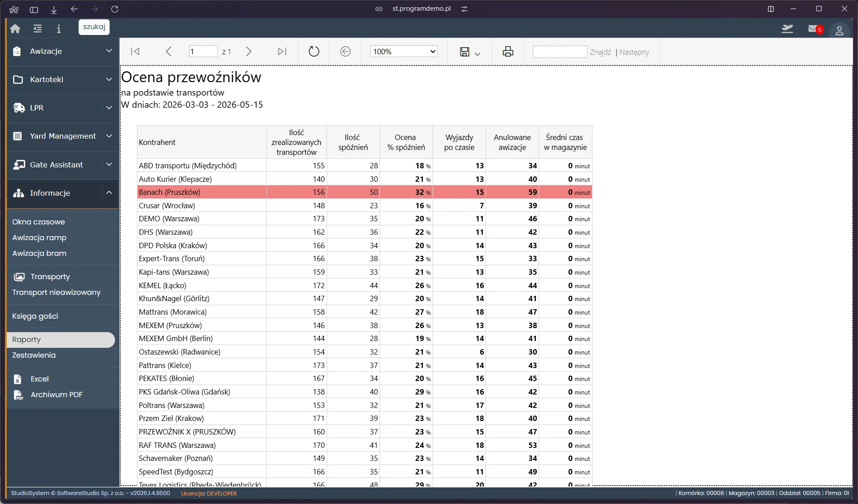Click the browser reload icon
The width and height of the screenshot is (858, 504).
115,9
